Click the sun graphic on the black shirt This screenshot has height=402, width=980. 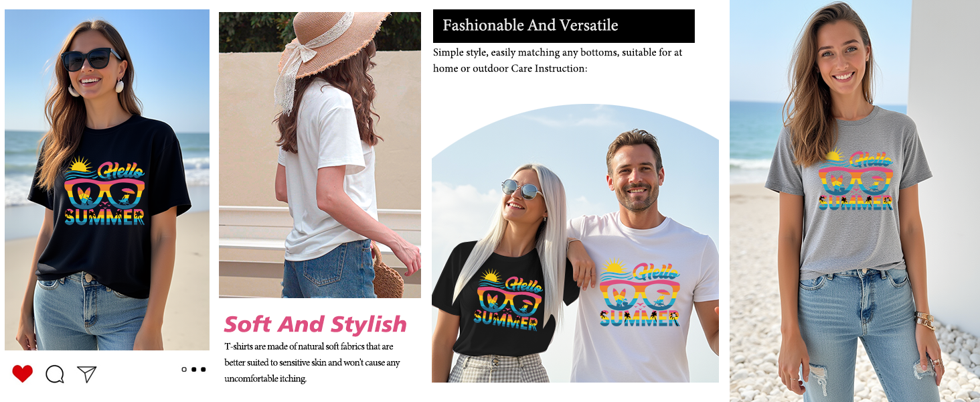tap(80, 165)
